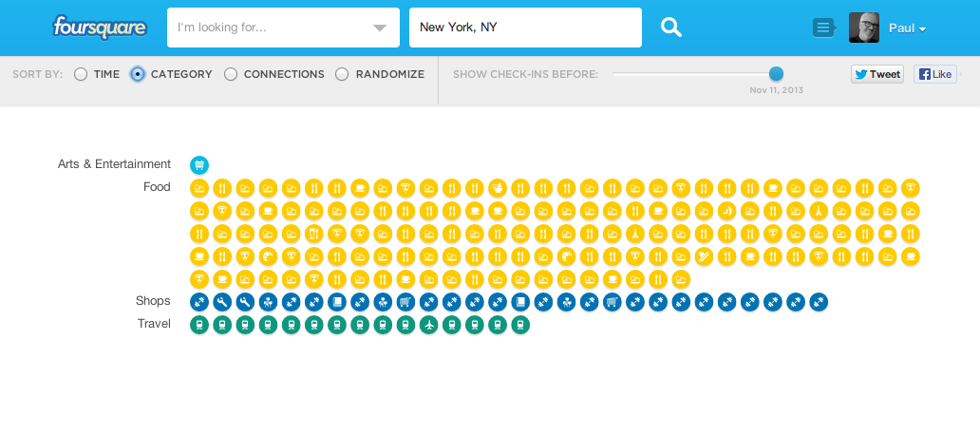Image resolution: width=980 pixels, height=434 pixels.
Task: Click the first shopping cart Shops icon
Action: coord(405,303)
